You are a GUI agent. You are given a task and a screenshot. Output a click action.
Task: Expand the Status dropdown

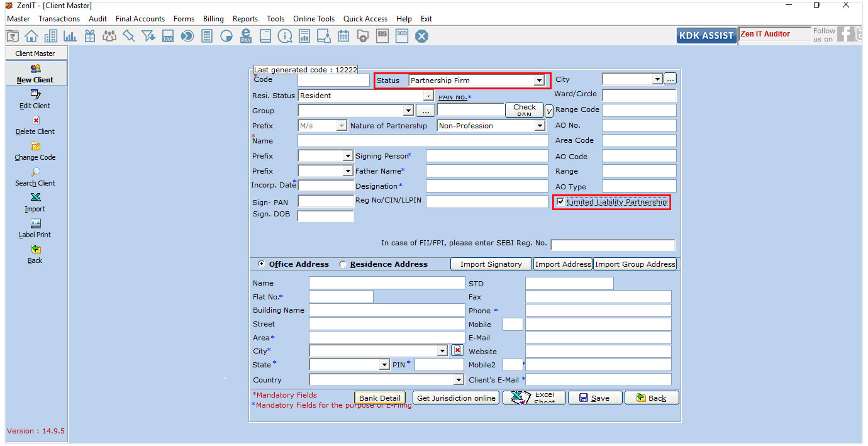click(539, 81)
